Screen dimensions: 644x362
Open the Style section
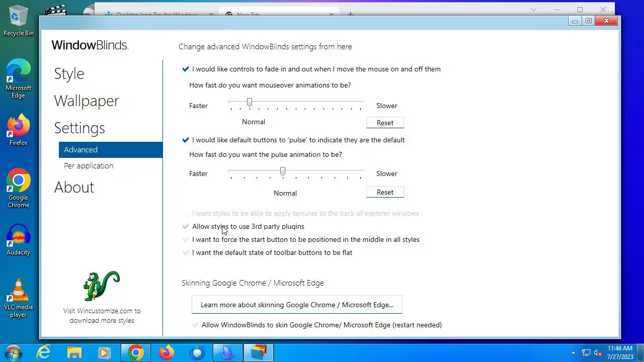(x=69, y=73)
